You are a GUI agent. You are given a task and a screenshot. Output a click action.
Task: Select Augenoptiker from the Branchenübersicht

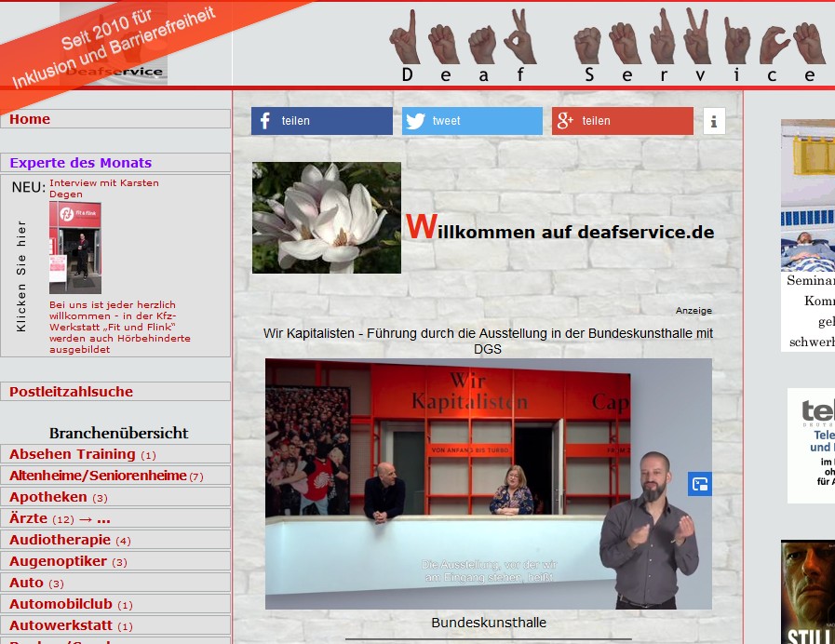59,561
